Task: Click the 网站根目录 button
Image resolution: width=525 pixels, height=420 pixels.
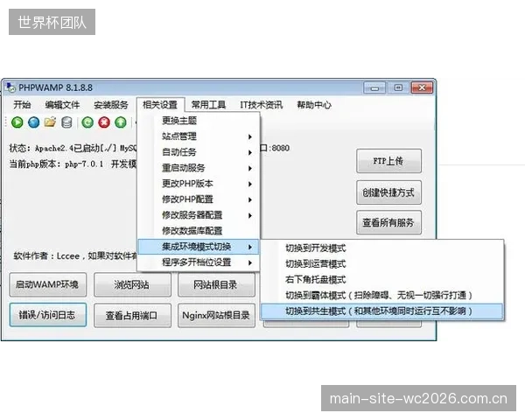Action: click(216, 285)
